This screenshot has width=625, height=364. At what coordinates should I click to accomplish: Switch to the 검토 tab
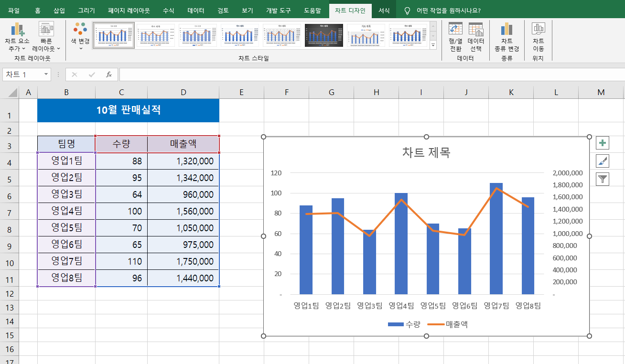(x=223, y=10)
